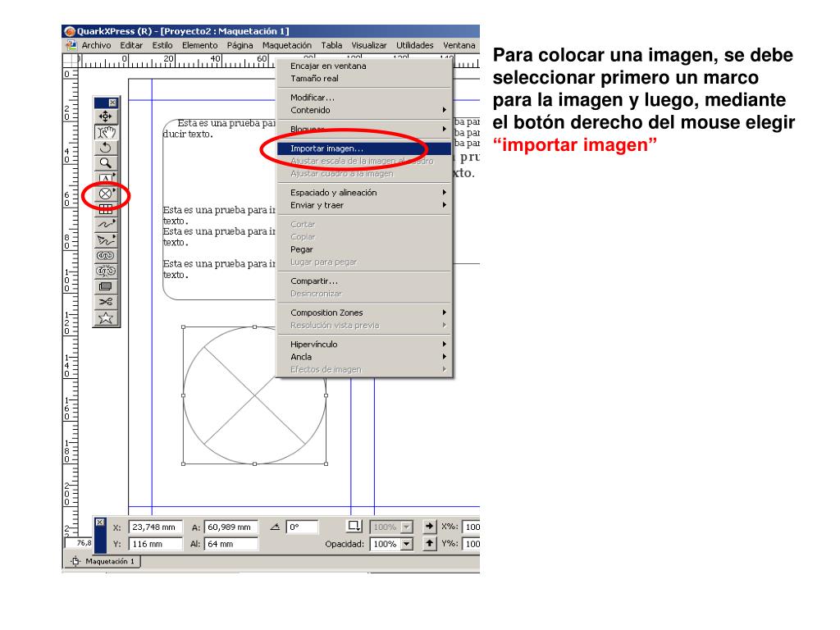This screenshot has width=840, height=630.
Task: Choose Compartir... in context menu
Action: point(364,281)
